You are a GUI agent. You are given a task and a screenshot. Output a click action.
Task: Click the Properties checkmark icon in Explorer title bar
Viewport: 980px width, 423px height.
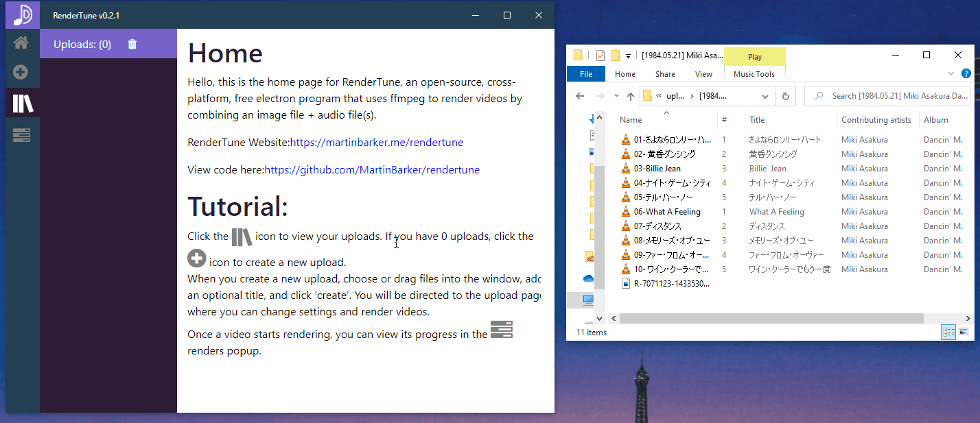point(600,56)
